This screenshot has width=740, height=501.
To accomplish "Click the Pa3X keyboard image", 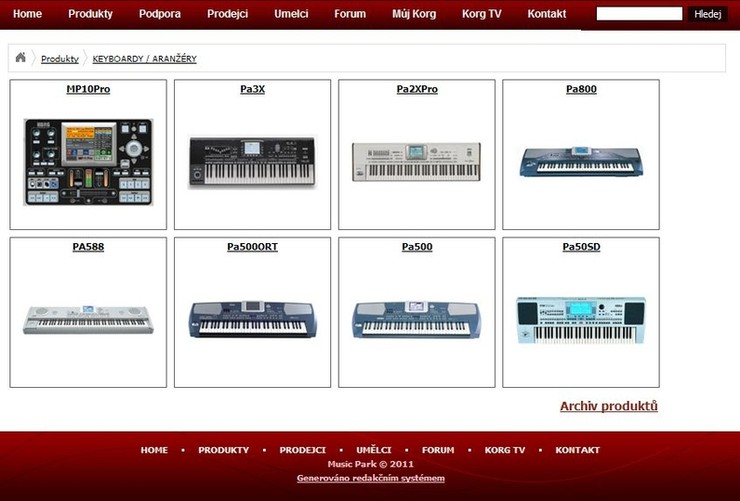I will [252, 162].
